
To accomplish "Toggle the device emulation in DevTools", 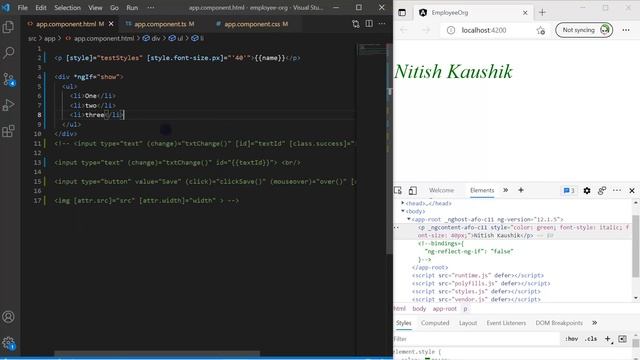I will coord(413,191).
